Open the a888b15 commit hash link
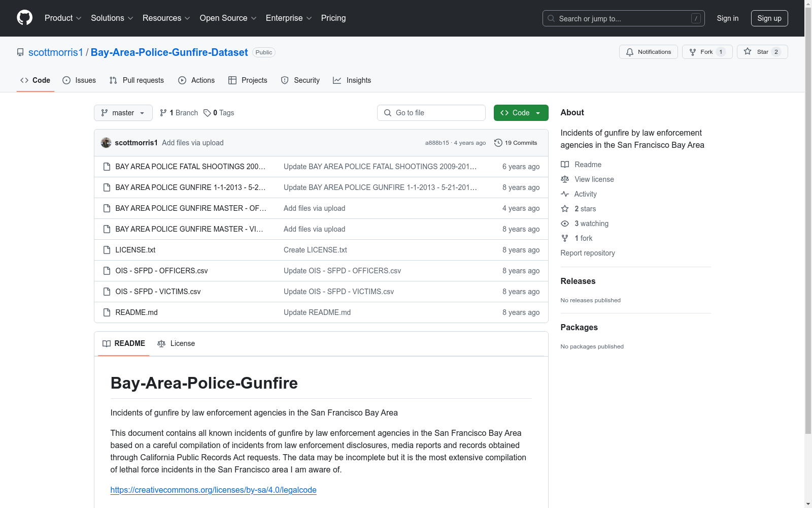 click(437, 143)
